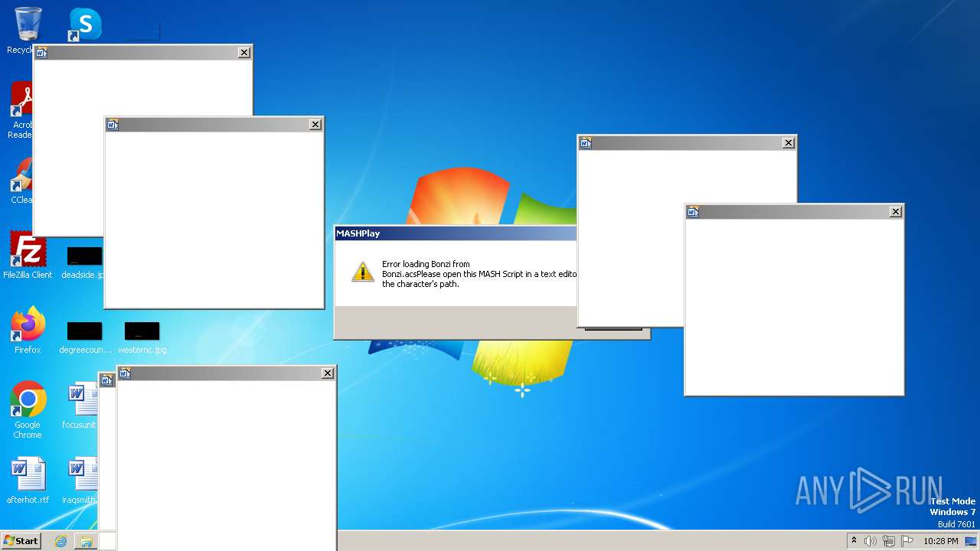Click the warning icon in MASHPlay dialog
This screenshot has width=980, height=551.
tap(363, 272)
